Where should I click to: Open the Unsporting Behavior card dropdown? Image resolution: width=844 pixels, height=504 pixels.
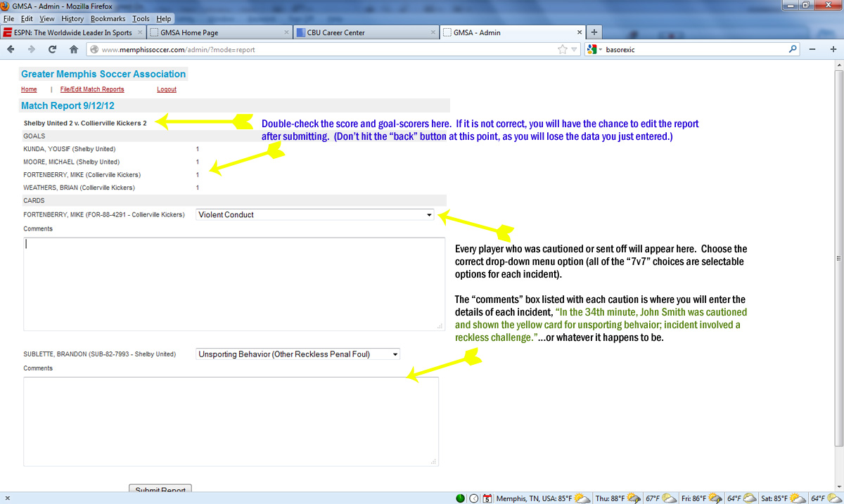pyautogui.click(x=298, y=354)
